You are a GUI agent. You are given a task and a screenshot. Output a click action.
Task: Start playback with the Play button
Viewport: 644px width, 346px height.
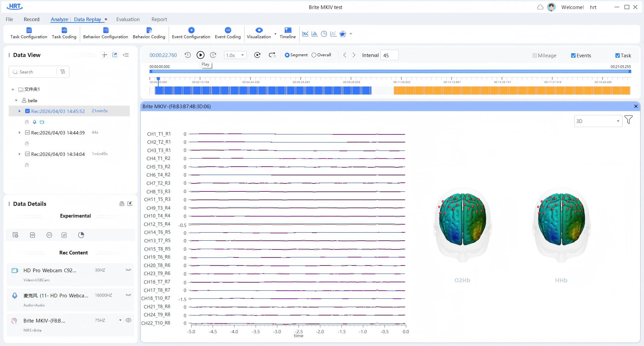(x=200, y=55)
